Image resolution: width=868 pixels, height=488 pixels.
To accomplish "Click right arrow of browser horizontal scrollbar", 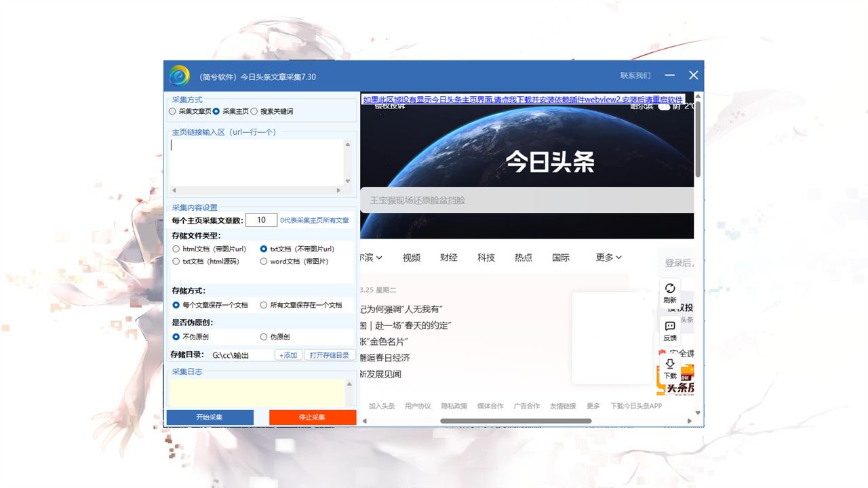I will click(690, 421).
